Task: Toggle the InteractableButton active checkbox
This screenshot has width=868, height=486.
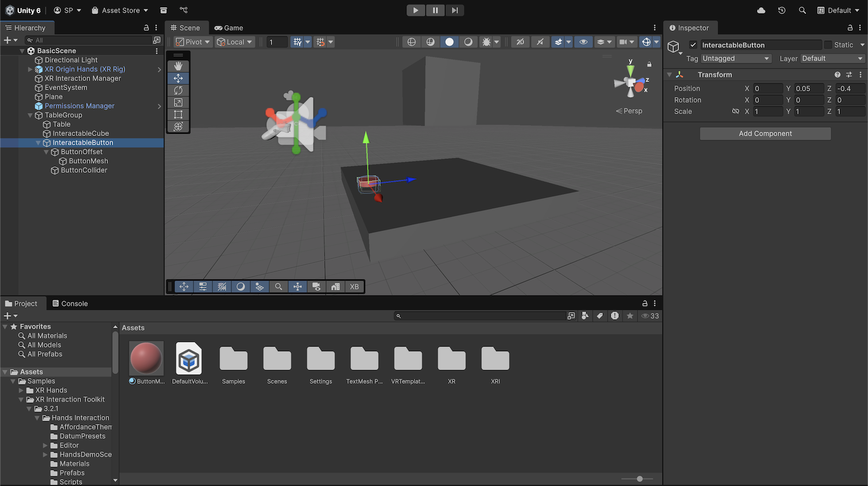Action: pyautogui.click(x=693, y=45)
